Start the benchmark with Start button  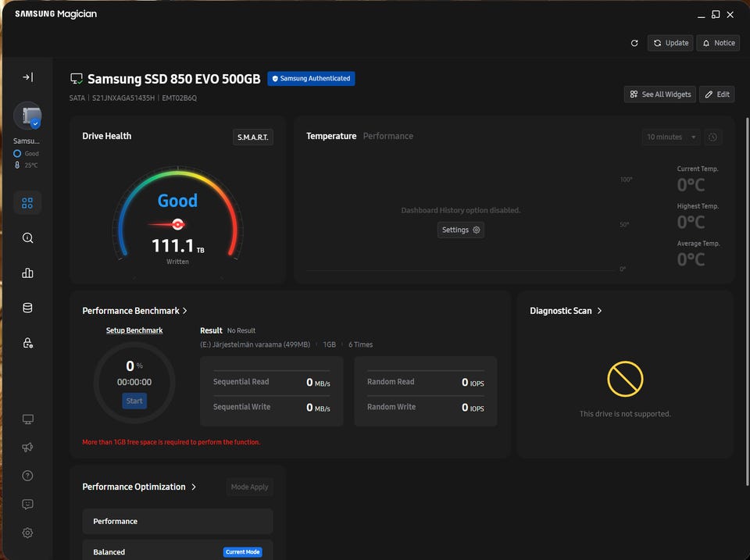(134, 401)
